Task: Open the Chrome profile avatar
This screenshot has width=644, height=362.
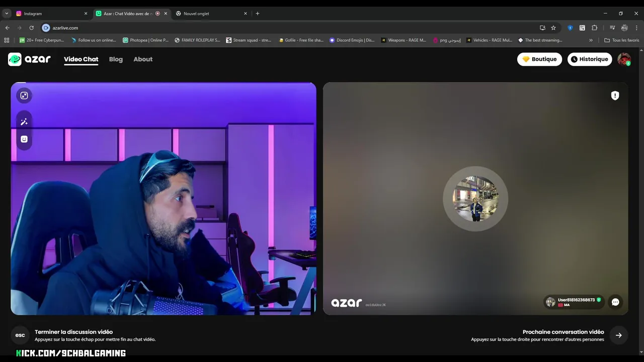Action: pos(624,28)
